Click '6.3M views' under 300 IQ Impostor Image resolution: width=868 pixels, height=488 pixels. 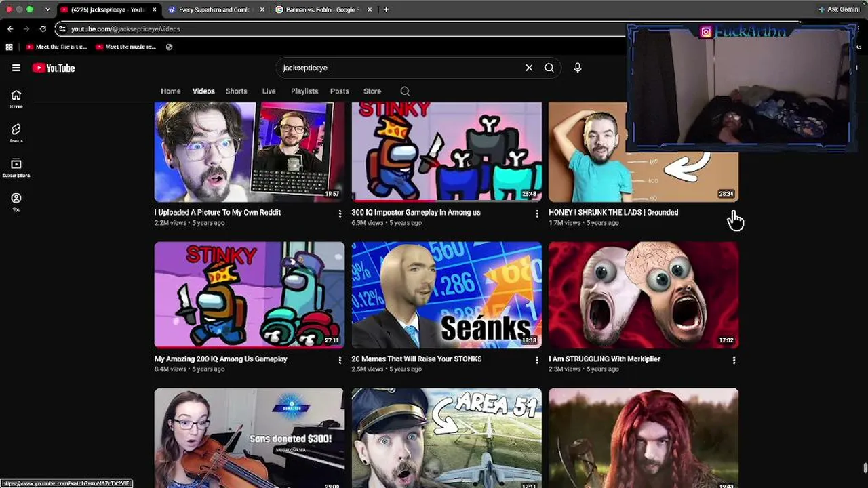click(x=367, y=223)
